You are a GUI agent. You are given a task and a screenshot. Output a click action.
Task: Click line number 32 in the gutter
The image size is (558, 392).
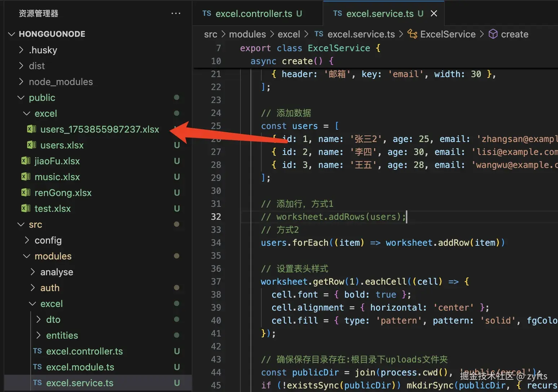(216, 217)
